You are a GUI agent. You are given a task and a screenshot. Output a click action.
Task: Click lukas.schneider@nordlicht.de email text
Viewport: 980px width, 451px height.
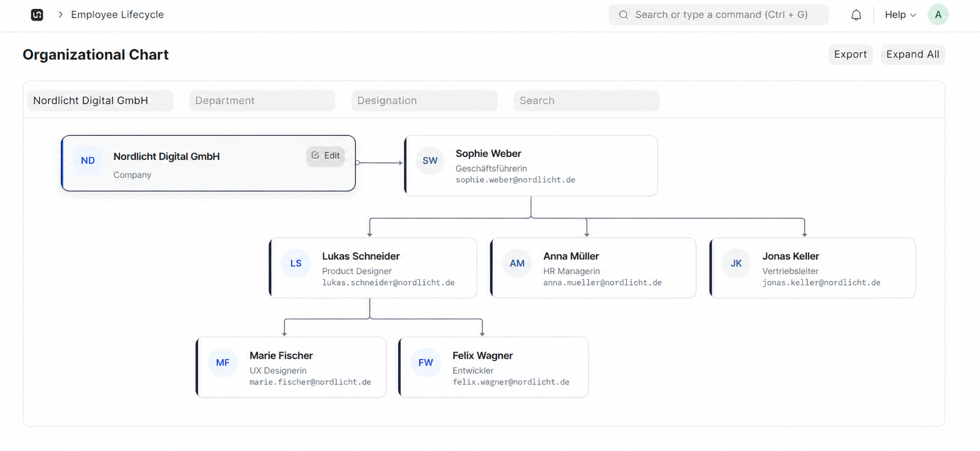pos(389,283)
